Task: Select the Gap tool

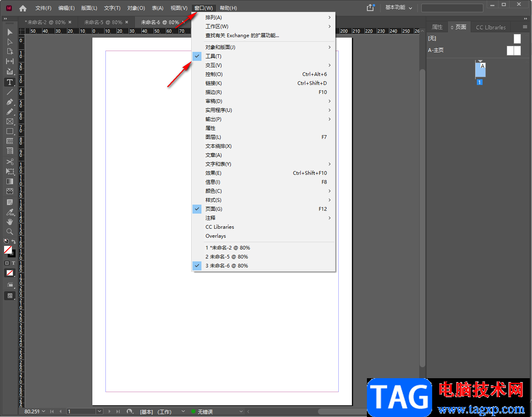Action: (10, 61)
